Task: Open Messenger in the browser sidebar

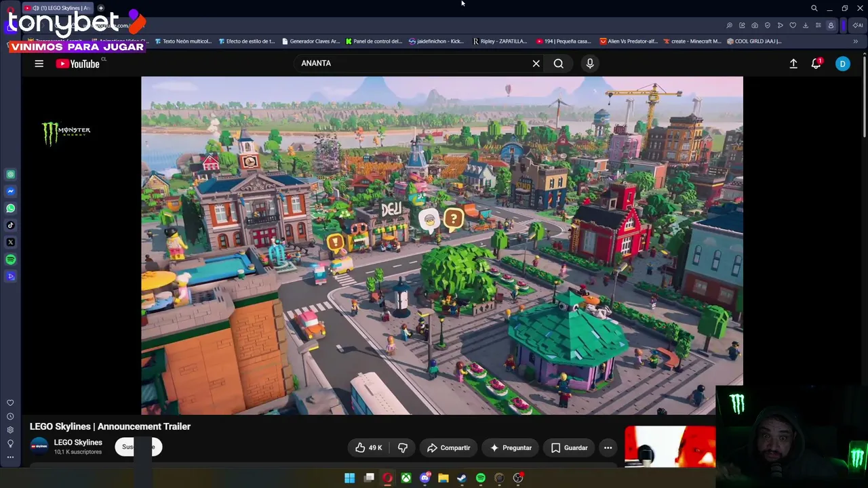Action: (x=10, y=192)
